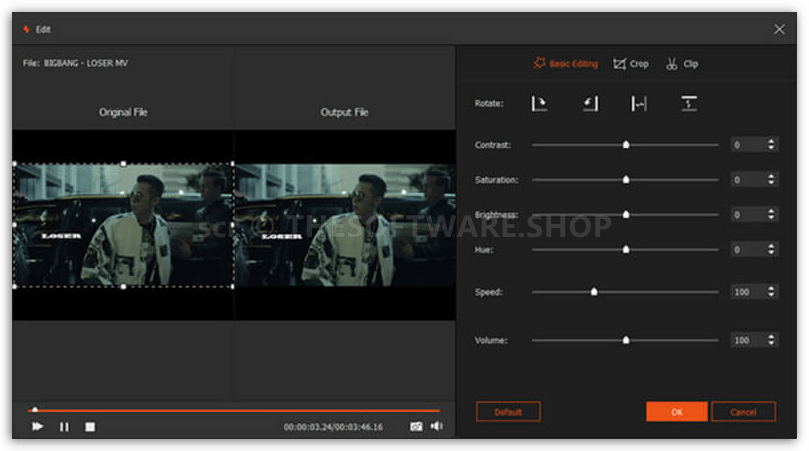The width and height of the screenshot is (809, 451).
Task: Decrease Contrast with the down stepper arrow
Action: [x=771, y=148]
